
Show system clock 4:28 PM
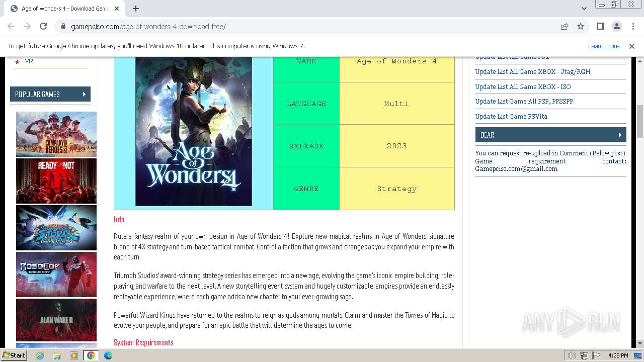(x=618, y=355)
